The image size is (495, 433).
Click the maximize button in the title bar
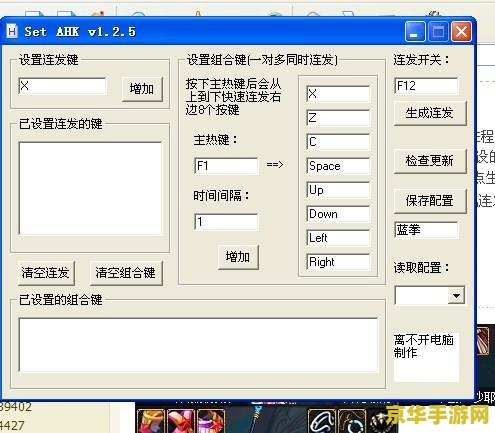pyautogui.click(x=438, y=32)
